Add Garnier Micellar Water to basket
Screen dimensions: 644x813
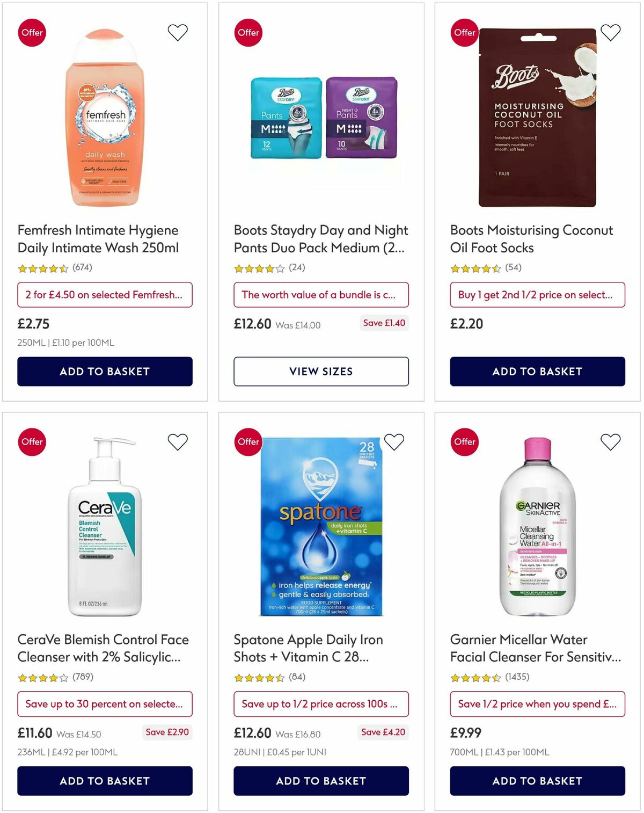click(537, 781)
